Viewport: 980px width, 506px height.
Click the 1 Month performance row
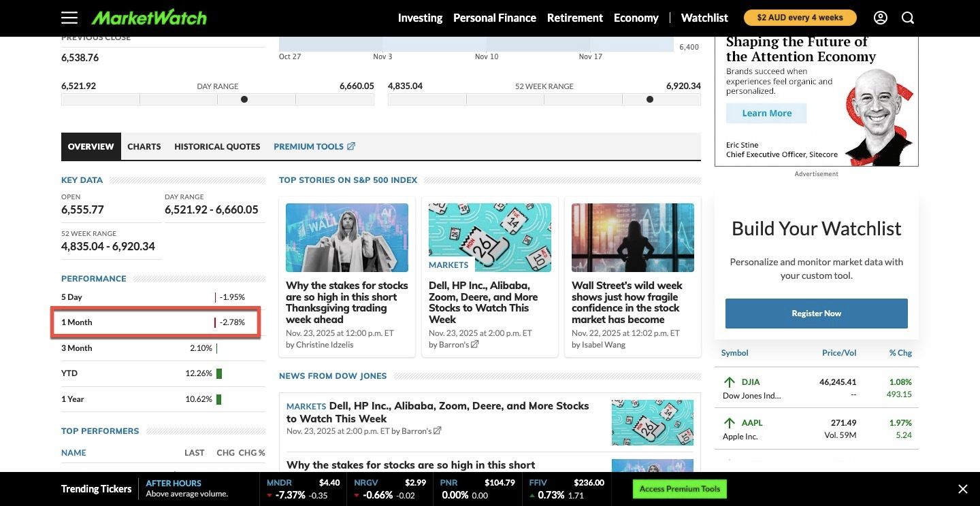[x=163, y=322]
